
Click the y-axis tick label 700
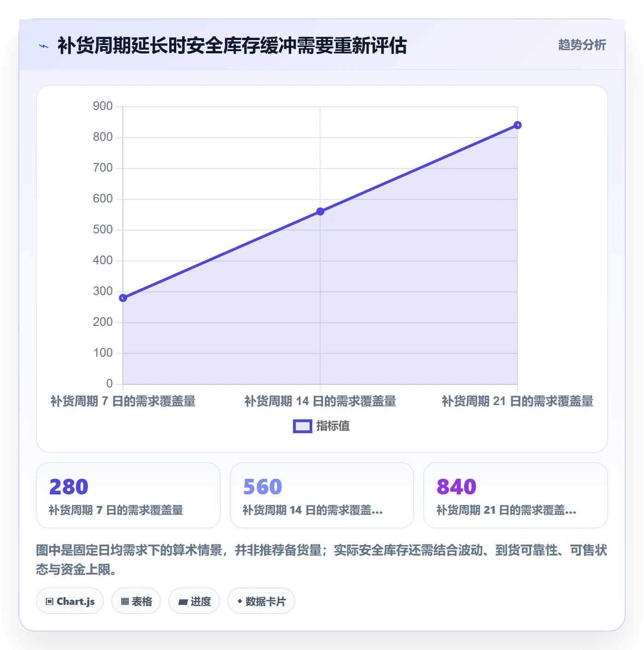pos(103,168)
